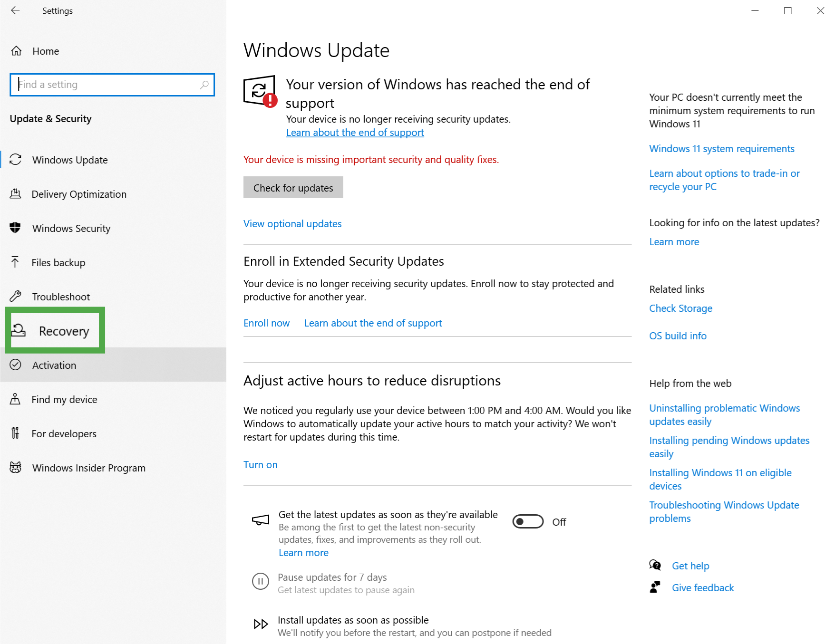The width and height of the screenshot is (835, 644).
Task: Click the back arrow in Settings
Action: coord(15,10)
